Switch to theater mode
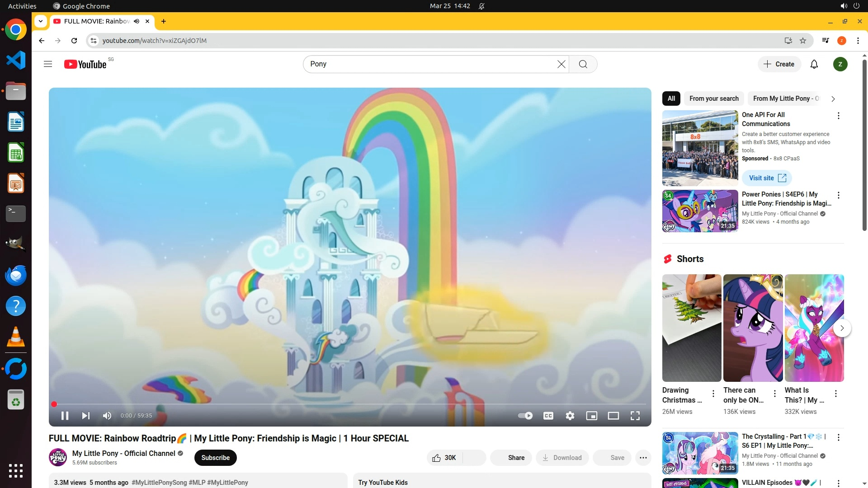This screenshot has width=868, height=488. 613,416
